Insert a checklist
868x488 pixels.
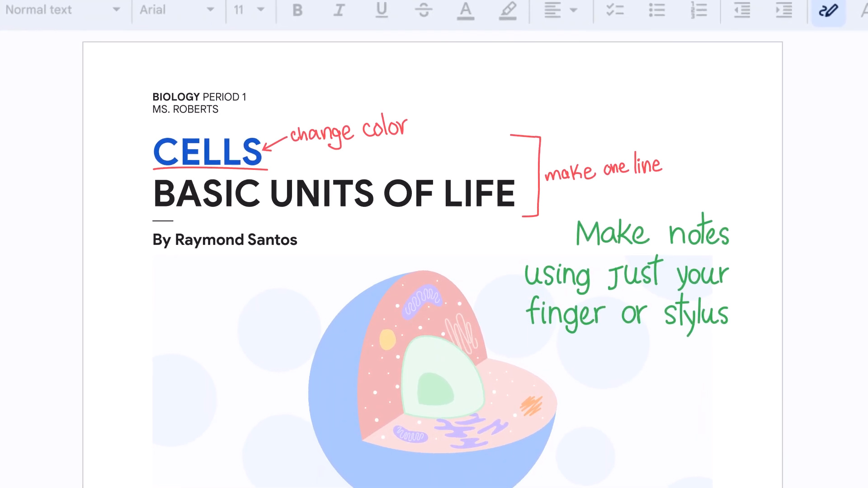615,10
